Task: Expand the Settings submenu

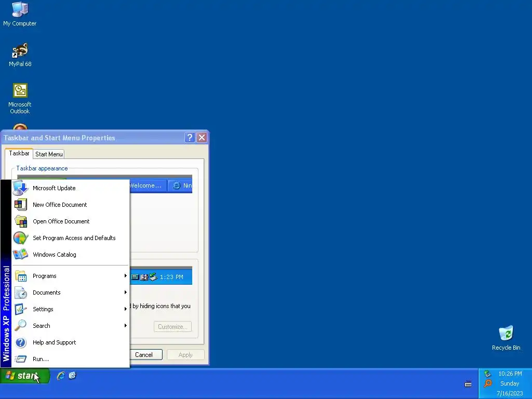Action: point(71,309)
